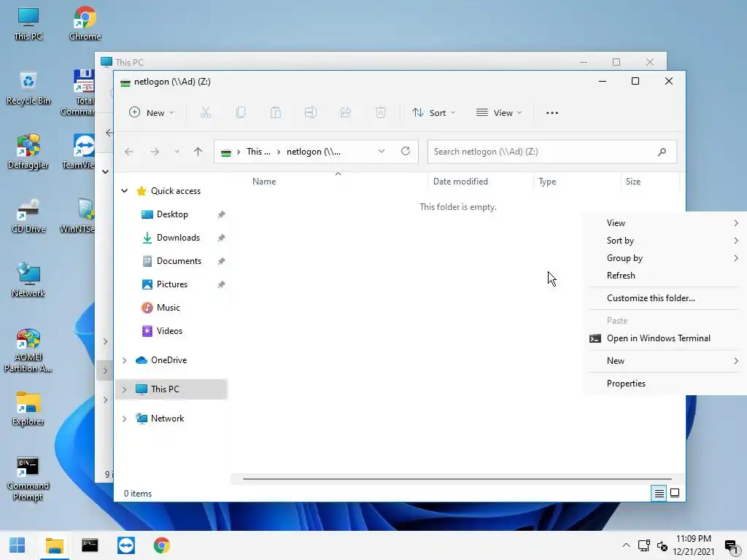Select Pictures in Quick access
The image size is (747, 560).
[172, 284]
